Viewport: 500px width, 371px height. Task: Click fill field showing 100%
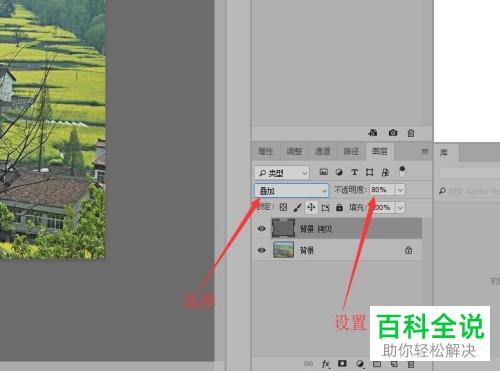pos(382,207)
